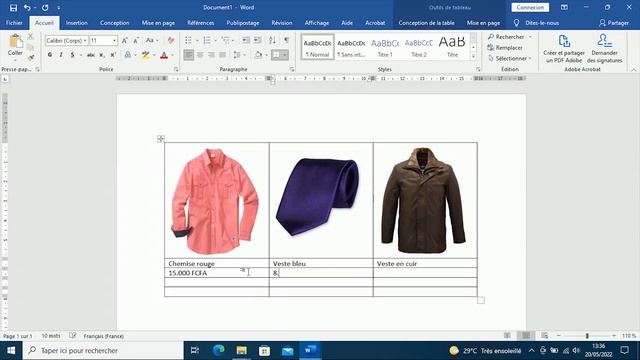640x360 pixels.
Task: Toggle paragraph marks display (¶)
Action: pos(287,40)
